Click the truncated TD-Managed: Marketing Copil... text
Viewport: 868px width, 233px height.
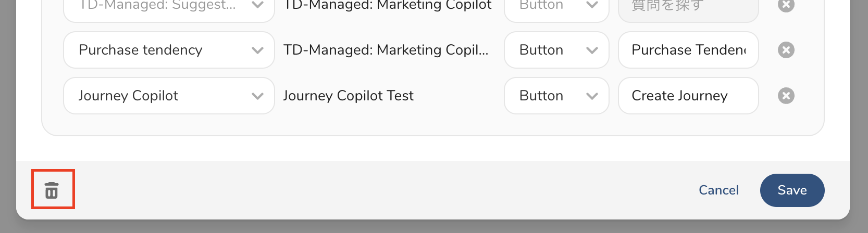[x=386, y=50]
